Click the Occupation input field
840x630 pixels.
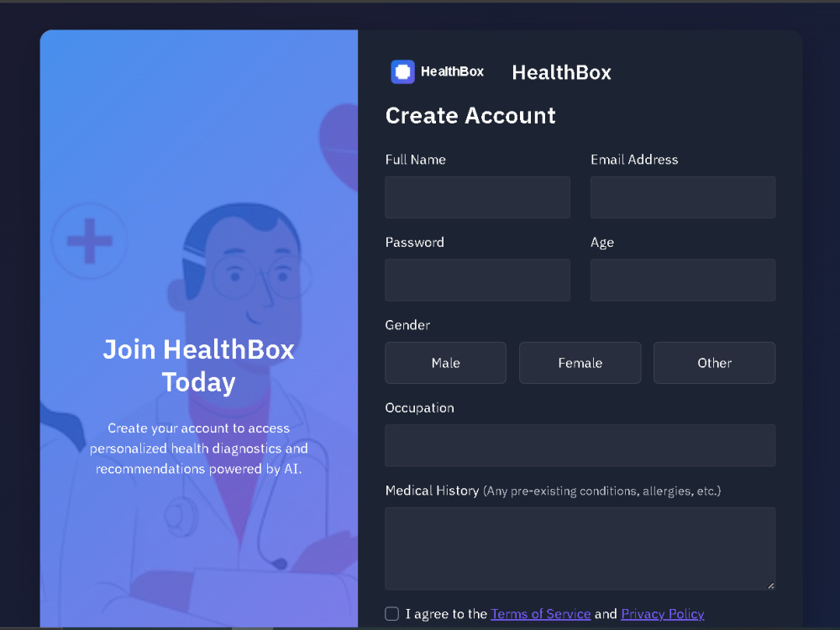(580, 445)
